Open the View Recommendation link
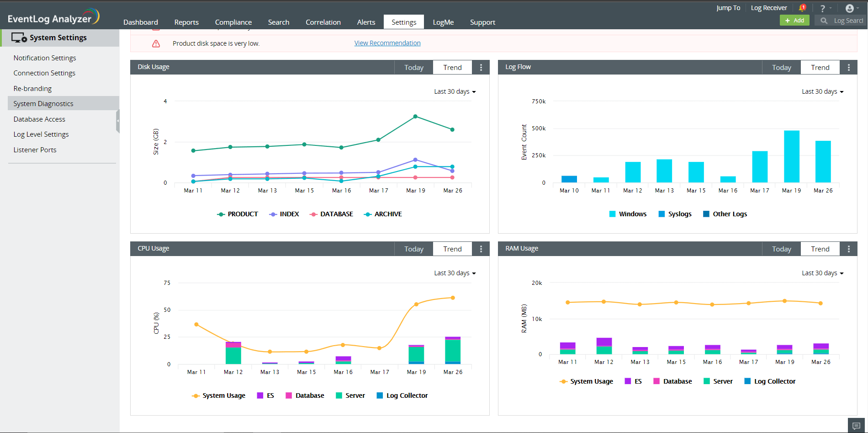868x433 pixels. tap(387, 43)
